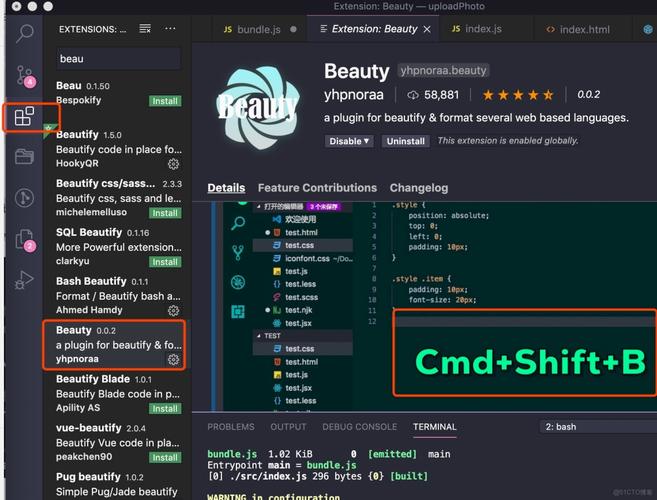Click bundle.js unsaved dot indicator
This screenshot has width=657, height=500.
pyautogui.click(x=293, y=29)
